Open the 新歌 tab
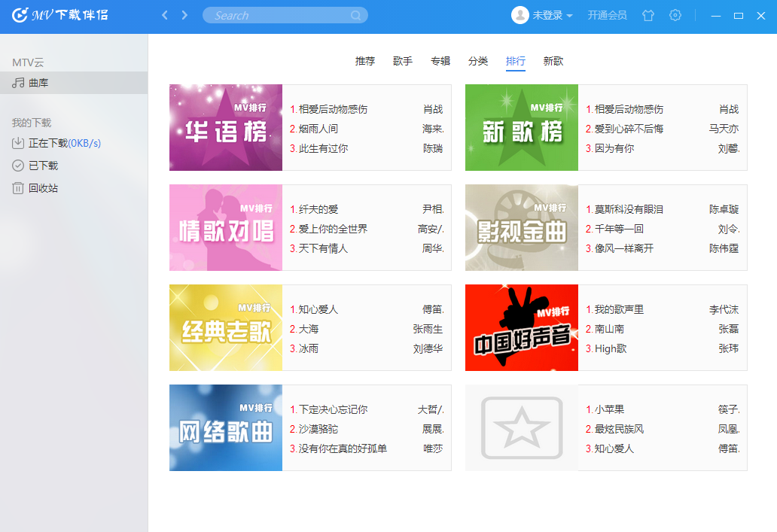Viewport: 777px width, 532px height. tap(553, 61)
